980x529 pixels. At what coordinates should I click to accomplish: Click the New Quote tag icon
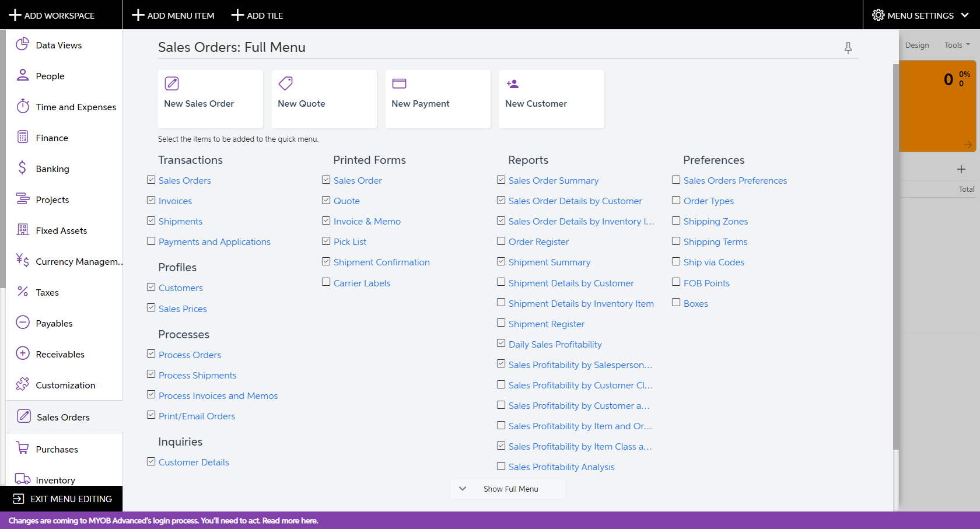pos(286,83)
